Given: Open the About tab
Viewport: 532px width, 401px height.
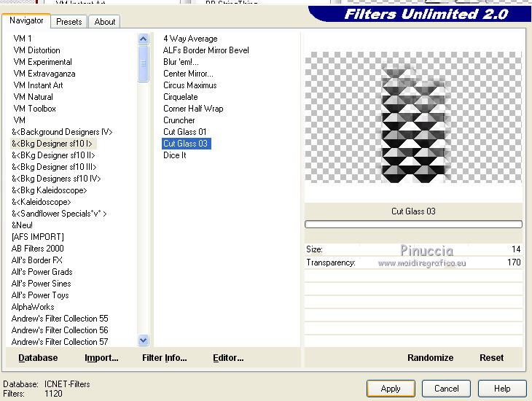Looking at the screenshot, I should pyautogui.click(x=104, y=22).
